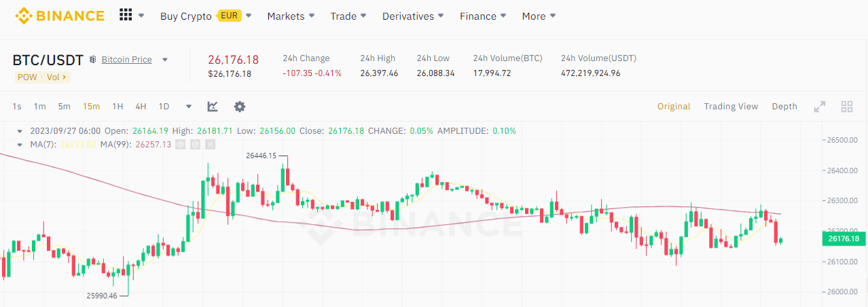
Task: Click the 24h Change value -107.35 -0.41%
Action: tap(312, 73)
